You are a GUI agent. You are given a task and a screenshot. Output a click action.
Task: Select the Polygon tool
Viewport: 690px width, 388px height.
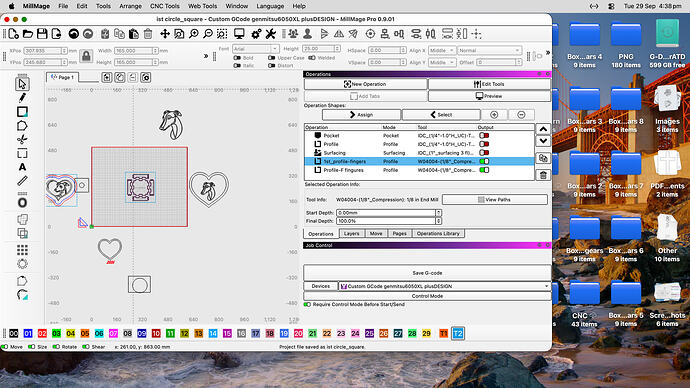point(22,126)
